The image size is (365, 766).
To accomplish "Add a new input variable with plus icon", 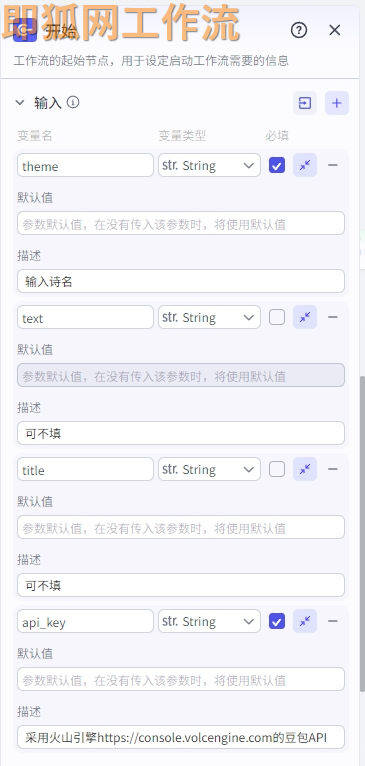I will pos(337,103).
